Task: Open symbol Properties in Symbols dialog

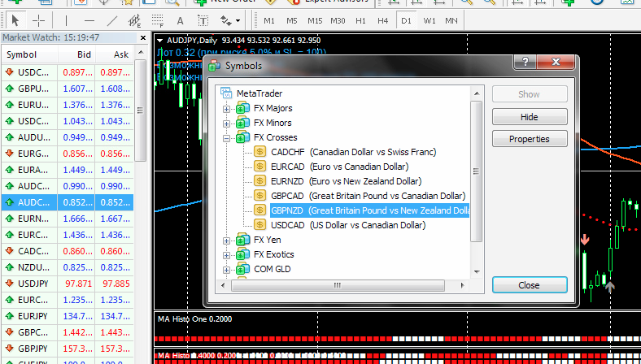Action: (530, 139)
